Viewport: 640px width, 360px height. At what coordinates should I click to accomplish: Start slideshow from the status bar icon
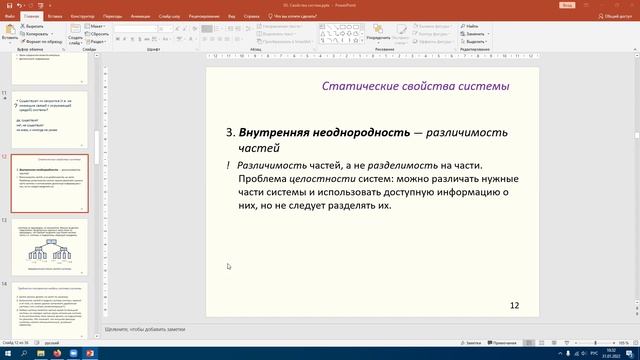[x=567, y=343]
